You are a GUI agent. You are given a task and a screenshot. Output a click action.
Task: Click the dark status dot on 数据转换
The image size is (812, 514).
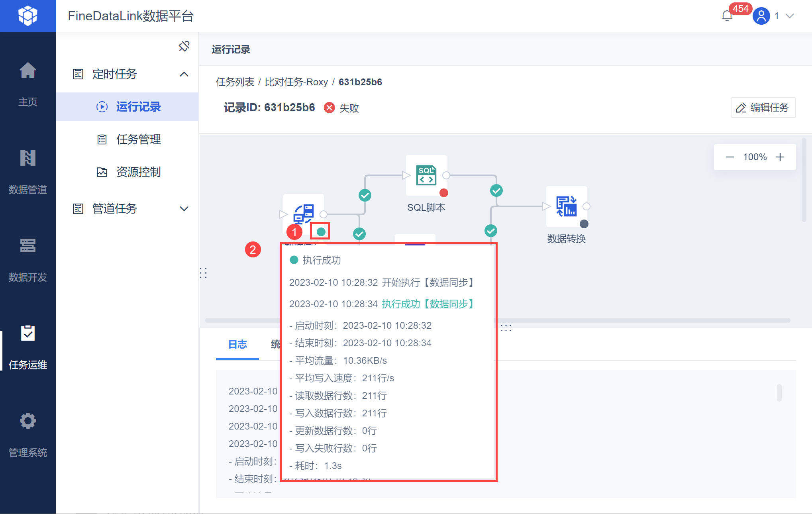[x=584, y=224]
